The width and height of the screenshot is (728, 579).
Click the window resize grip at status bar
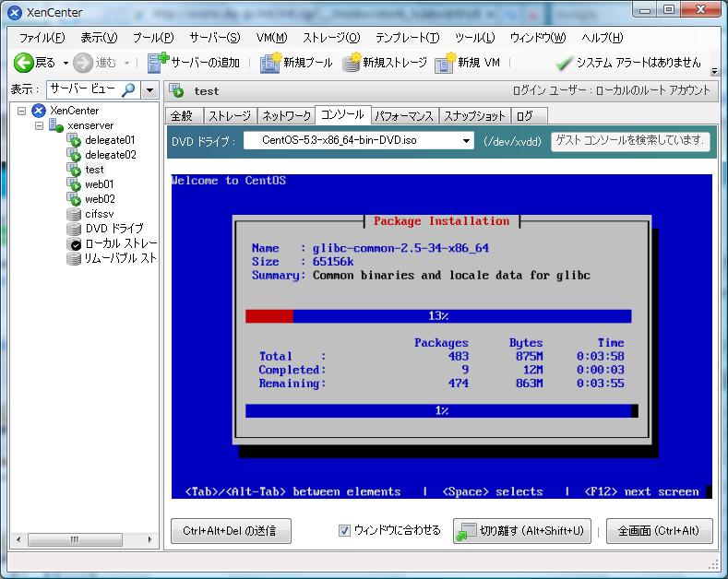713,564
